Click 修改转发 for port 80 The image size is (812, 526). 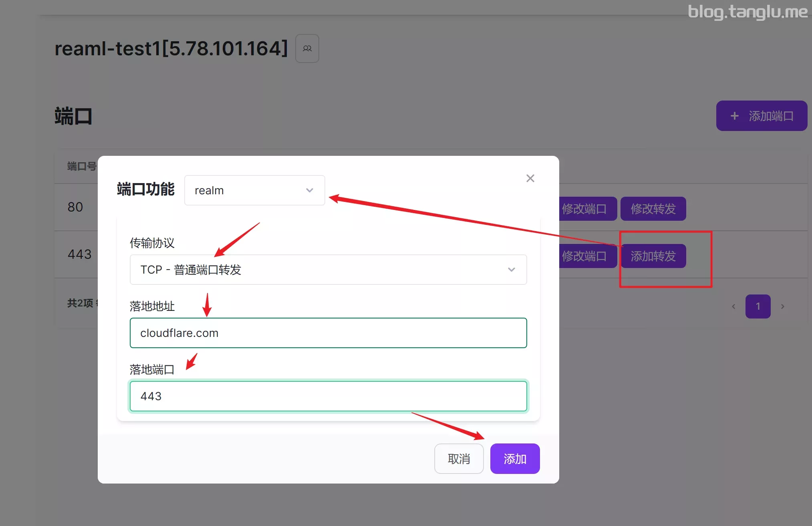click(x=653, y=209)
